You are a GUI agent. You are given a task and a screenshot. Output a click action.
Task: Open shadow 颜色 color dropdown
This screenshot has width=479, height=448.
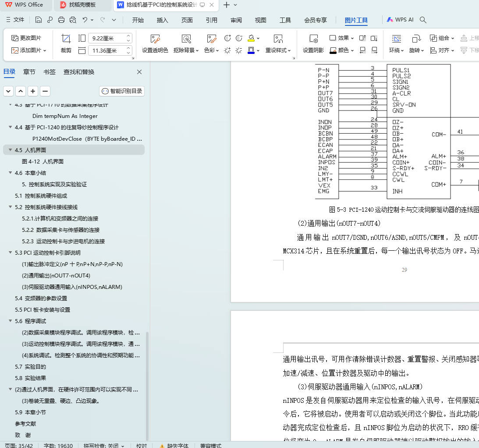pyautogui.click(x=341, y=50)
